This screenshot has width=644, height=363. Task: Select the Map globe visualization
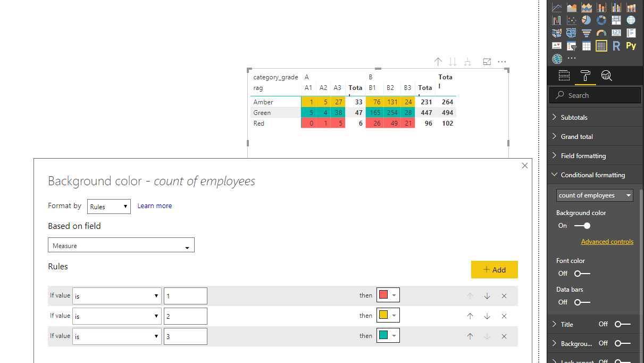(631, 20)
